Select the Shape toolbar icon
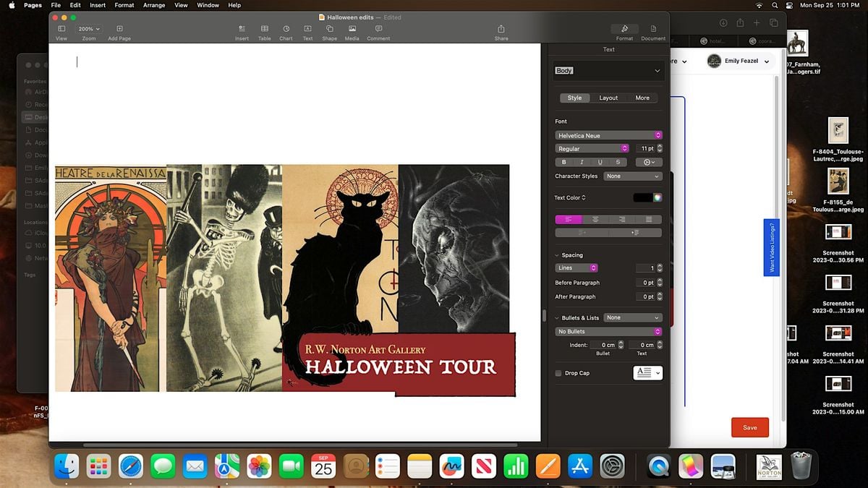This screenshot has height=488, width=868. coord(329,29)
